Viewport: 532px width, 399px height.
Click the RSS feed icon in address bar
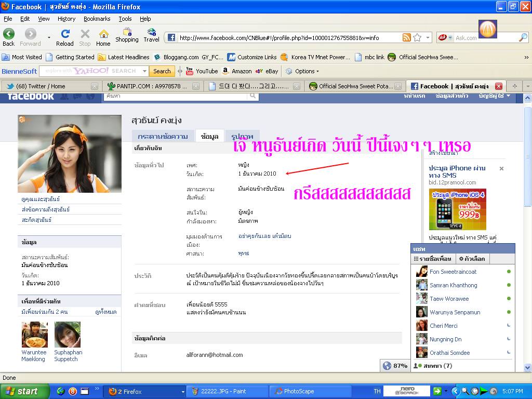pos(406,37)
